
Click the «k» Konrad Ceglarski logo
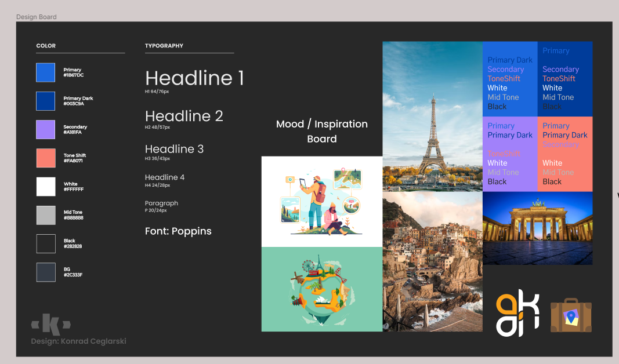coord(49,323)
